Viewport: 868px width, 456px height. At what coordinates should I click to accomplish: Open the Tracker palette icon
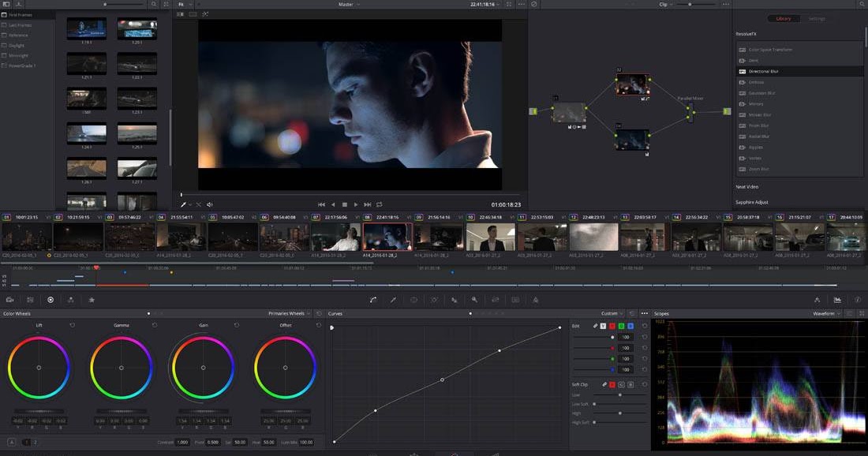[434, 299]
